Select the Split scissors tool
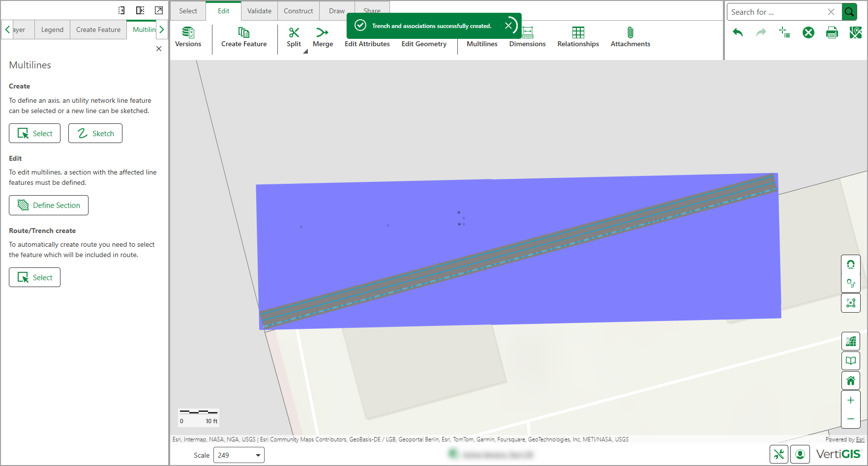The height and width of the screenshot is (466, 868). [x=294, y=32]
